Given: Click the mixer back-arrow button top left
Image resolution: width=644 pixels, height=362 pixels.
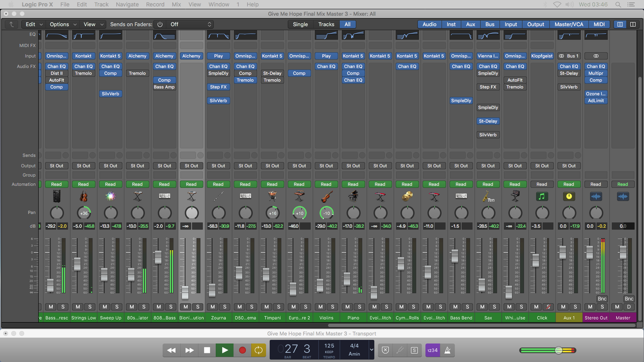Looking at the screenshot, I should coord(12,24).
